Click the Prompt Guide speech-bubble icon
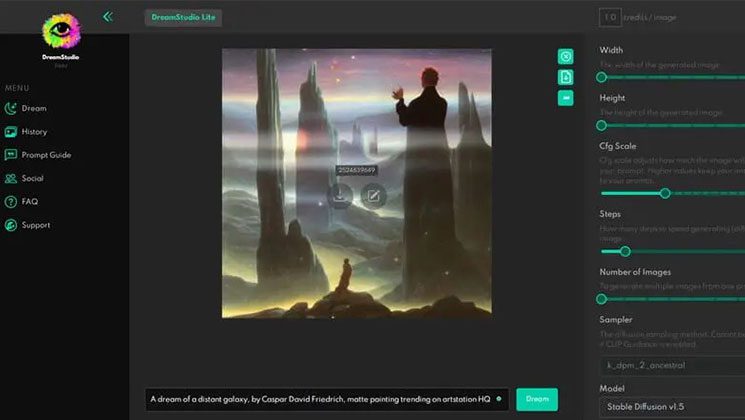This screenshot has width=745, height=420. coord(10,155)
